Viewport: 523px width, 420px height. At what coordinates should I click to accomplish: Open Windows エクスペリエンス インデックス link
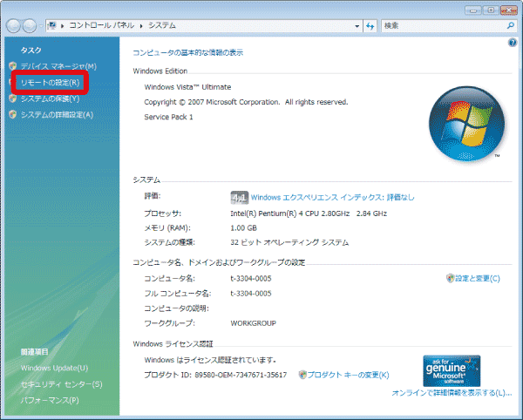(x=333, y=197)
